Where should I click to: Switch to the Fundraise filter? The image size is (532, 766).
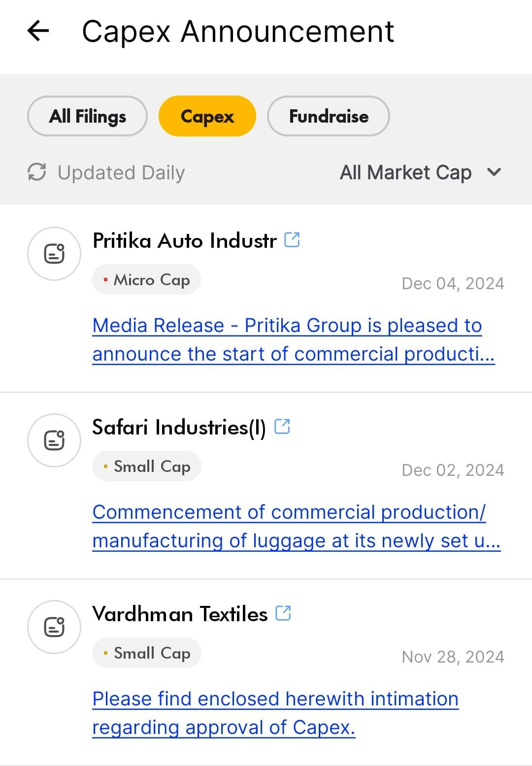click(329, 116)
